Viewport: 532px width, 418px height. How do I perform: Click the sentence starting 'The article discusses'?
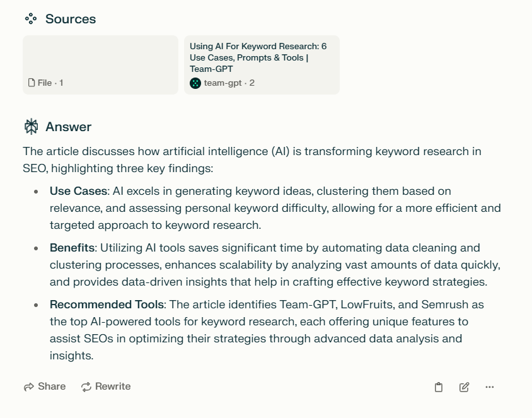[x=252, y=160]
